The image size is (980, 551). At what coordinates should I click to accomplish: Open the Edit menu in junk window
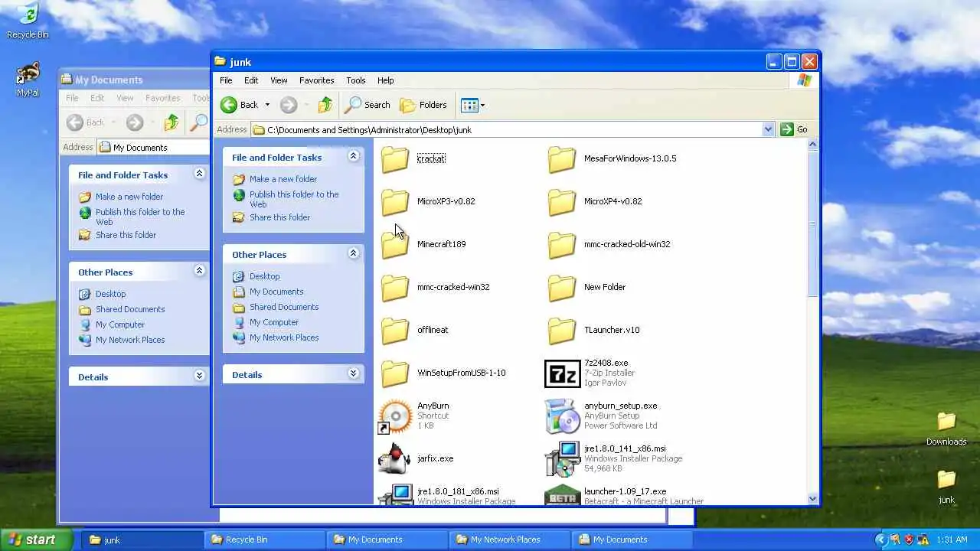(251, 80)
